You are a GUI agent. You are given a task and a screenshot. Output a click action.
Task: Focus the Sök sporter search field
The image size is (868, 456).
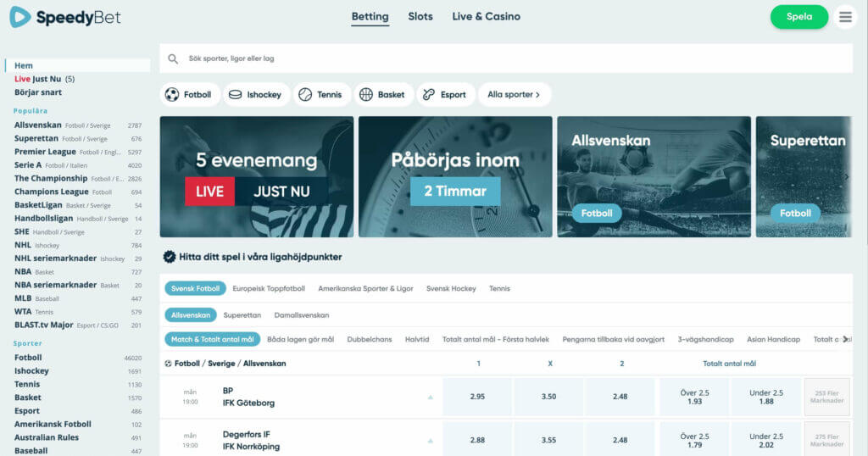click(x=506, y=58)
